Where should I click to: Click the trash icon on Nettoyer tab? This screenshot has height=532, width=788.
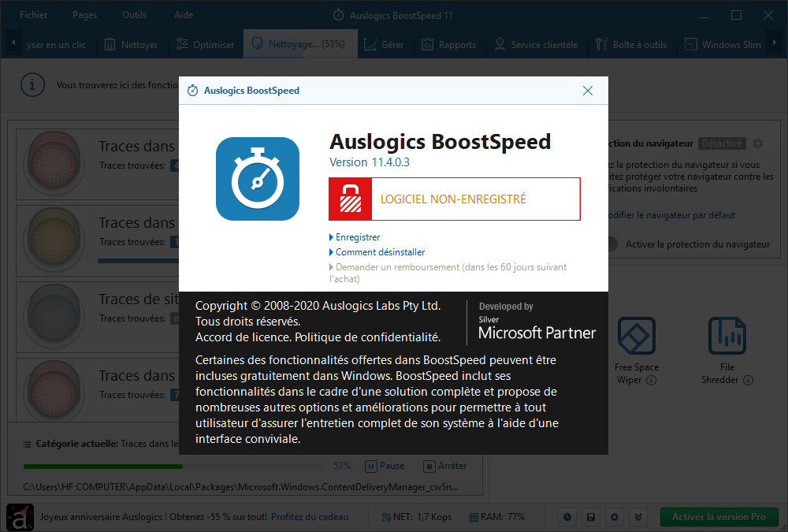click(x=110, y=45)
